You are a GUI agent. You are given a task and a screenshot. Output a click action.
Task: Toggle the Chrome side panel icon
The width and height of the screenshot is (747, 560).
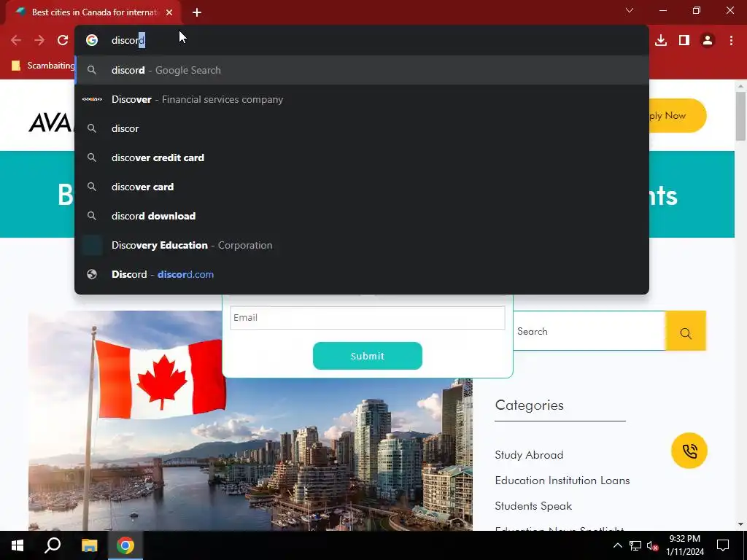tap(684, 41)
